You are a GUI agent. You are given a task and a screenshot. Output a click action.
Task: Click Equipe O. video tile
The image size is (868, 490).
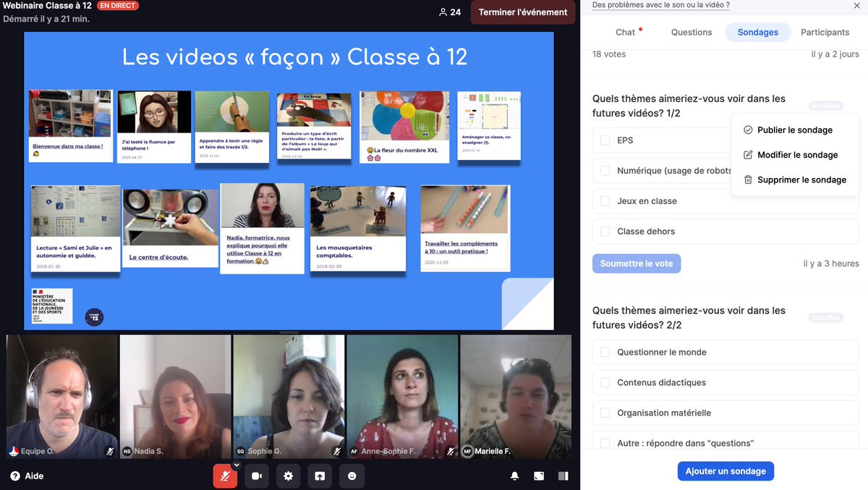(x=62, y=396)
